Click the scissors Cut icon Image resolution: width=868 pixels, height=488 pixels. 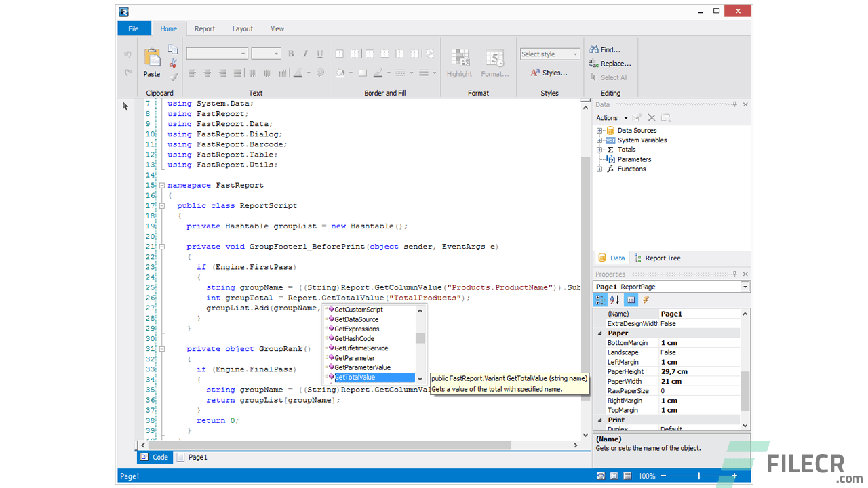pyautogui.click(x=173, y=63)
